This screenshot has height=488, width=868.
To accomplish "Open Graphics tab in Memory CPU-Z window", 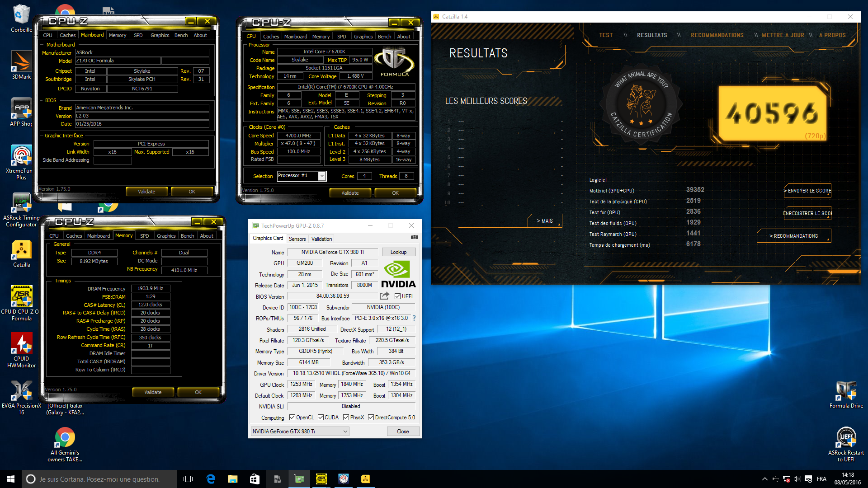I will point(166,236).
